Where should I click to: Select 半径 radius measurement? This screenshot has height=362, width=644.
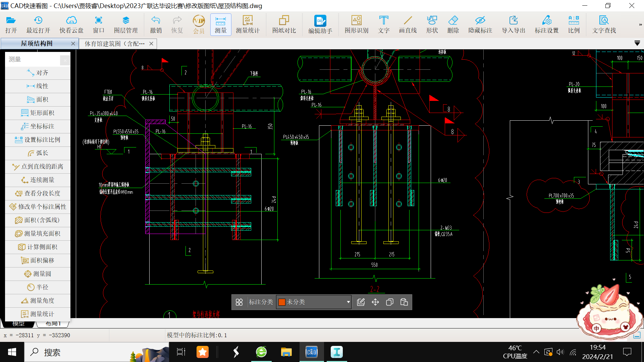pyautogui.click(x=38, y=287)
